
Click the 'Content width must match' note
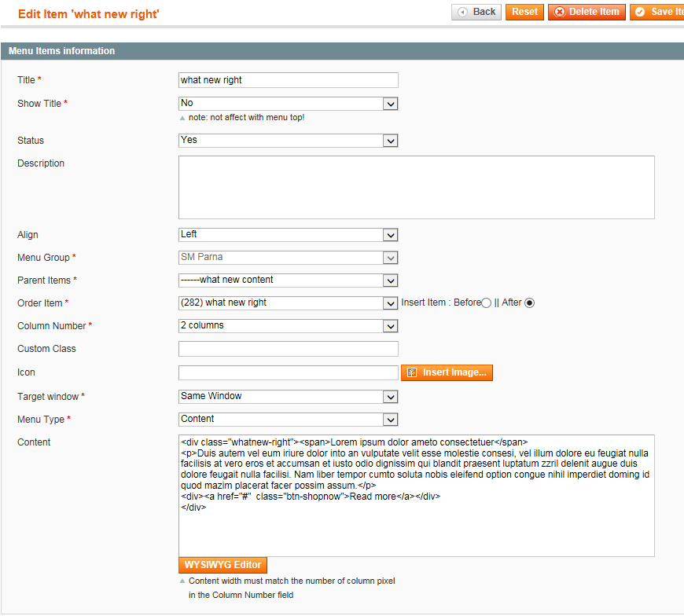click(x=292, y=588)
